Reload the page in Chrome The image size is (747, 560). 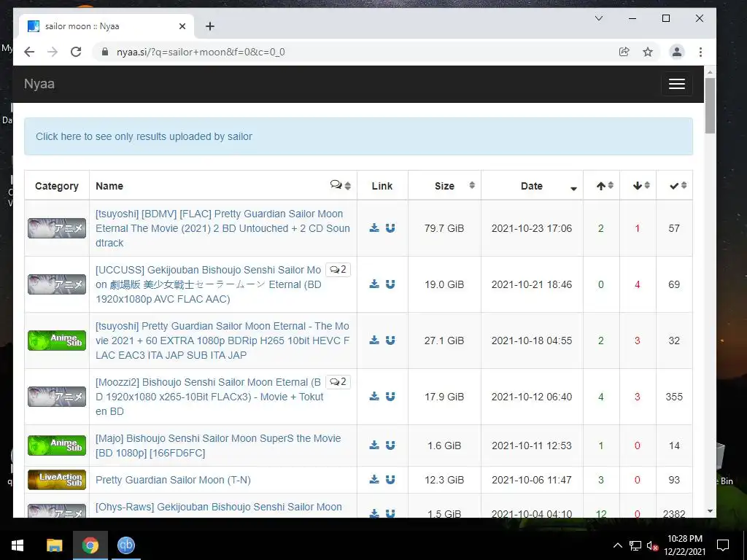coord(76,52)
